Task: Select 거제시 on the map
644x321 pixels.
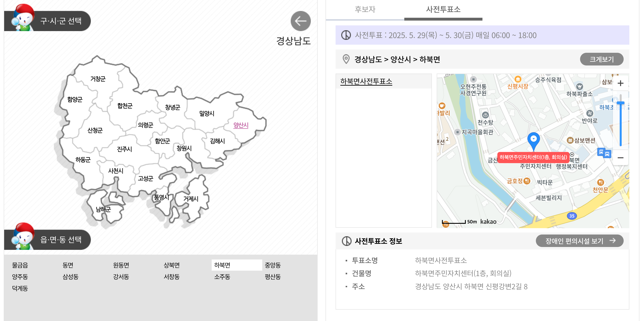Action: point(191,199)
